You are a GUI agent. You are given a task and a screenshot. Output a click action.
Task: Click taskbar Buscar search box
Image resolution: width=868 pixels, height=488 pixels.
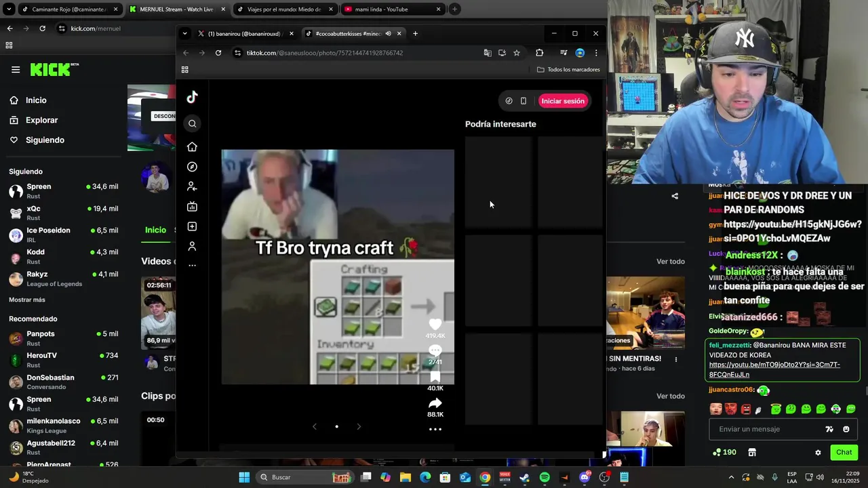[x=305, y=477]
